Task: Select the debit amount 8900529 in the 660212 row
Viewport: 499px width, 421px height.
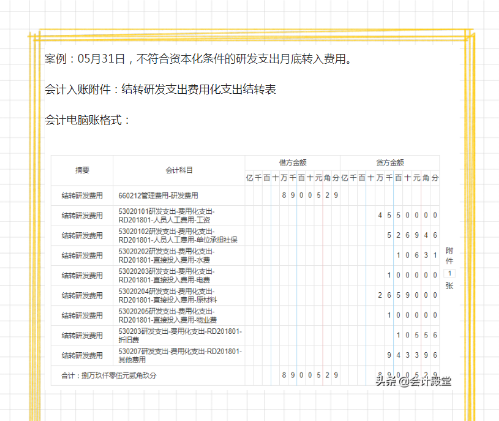Action: pyautogui.click(x=310, y=195)
